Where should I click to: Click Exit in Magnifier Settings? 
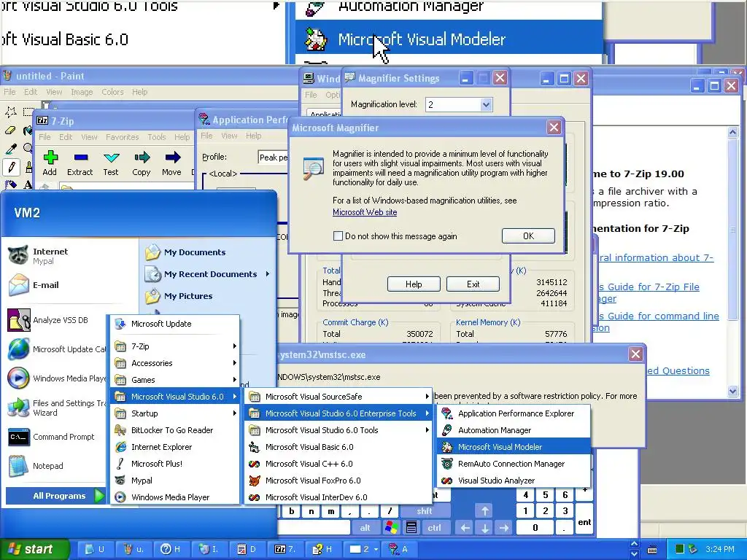(473, 284)
